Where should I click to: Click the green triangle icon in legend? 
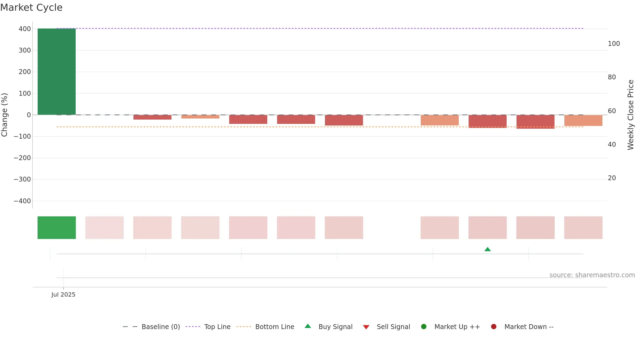coord(308,326)
